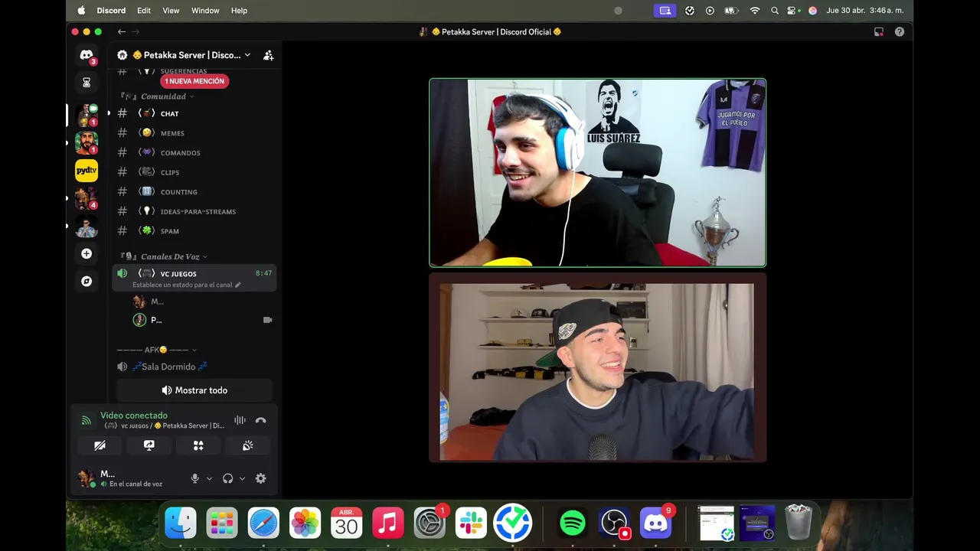Open the Help menu
The width and height of the screenshot is (980, 551).
point(239,11)
